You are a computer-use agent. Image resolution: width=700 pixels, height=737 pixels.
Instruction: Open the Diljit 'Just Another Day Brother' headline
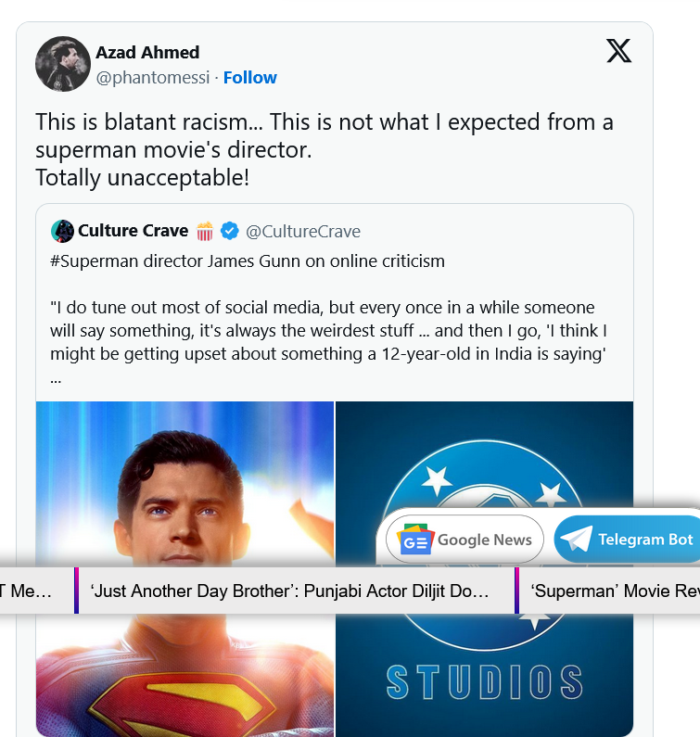(290, 591)
